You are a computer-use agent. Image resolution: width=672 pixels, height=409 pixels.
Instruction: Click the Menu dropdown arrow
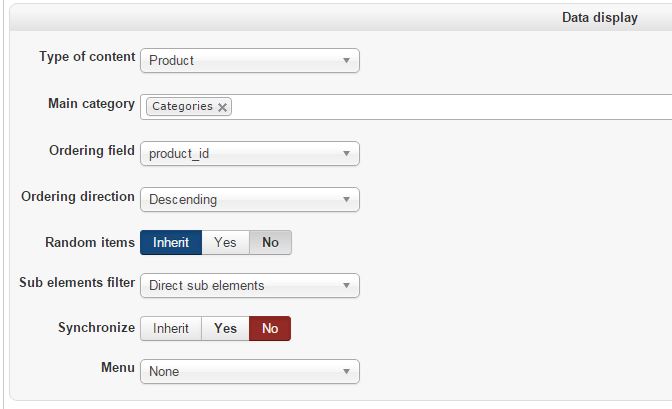346,371
